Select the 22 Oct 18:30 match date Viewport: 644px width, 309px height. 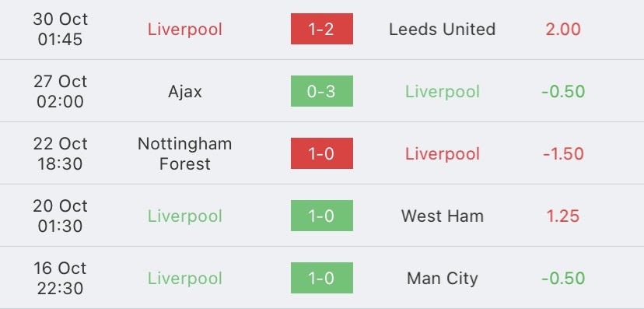click(x=61, y=153)
